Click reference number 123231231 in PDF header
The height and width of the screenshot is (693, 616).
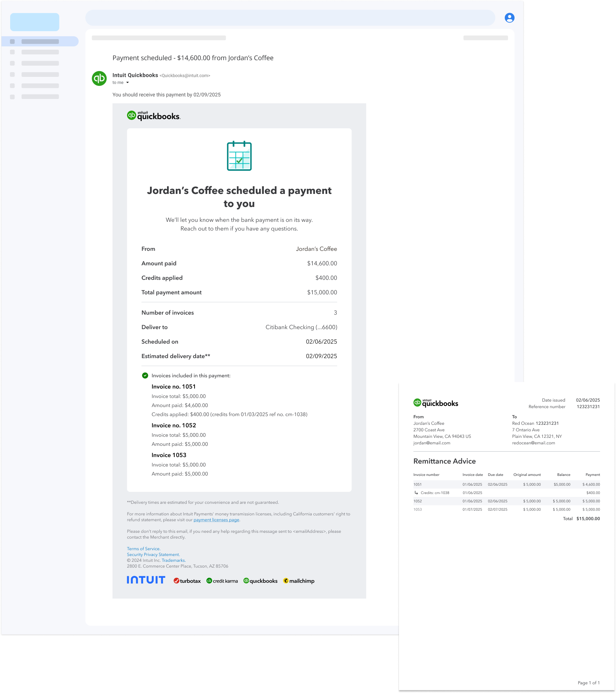pyautogui.click(x=588, y=407)
